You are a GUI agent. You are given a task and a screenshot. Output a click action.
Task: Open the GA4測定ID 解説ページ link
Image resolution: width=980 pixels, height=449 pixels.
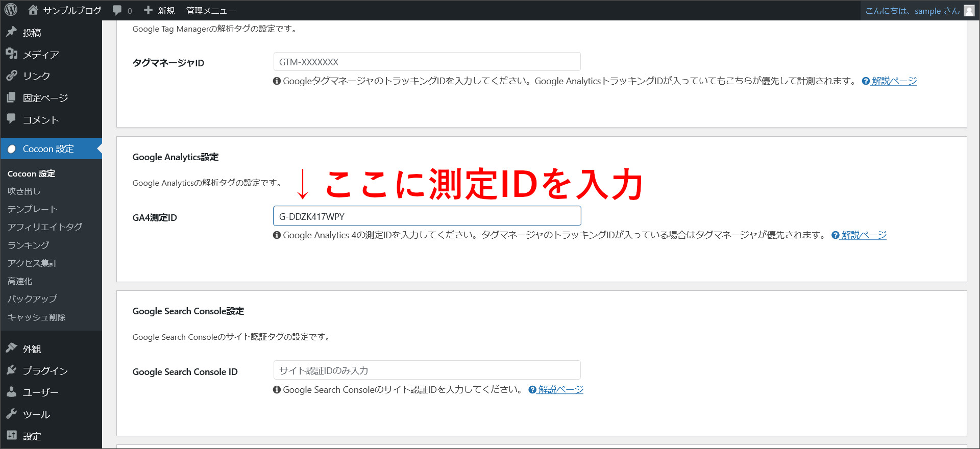coord(864,235)
